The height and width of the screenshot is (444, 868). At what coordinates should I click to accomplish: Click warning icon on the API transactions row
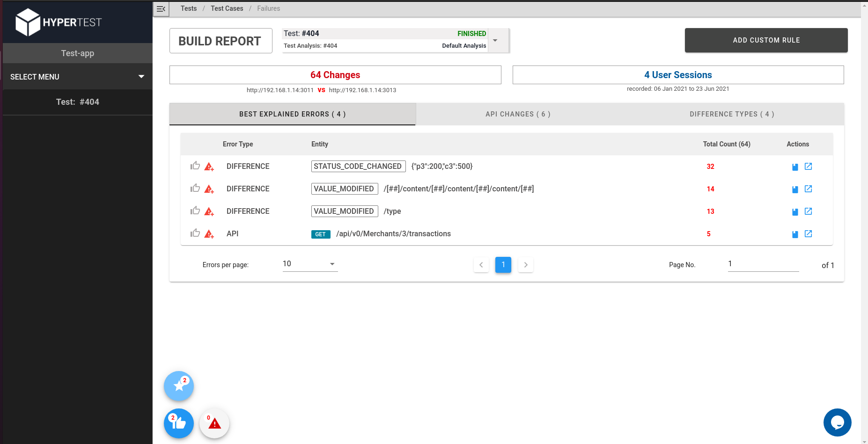point(209,234)
